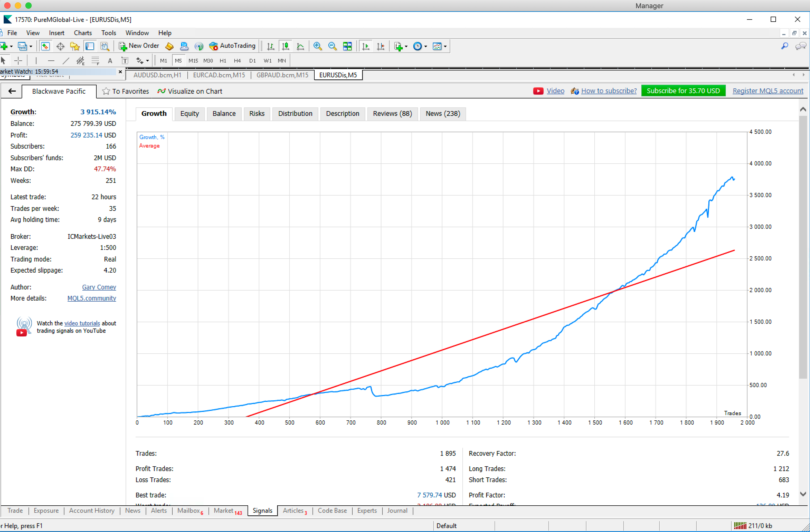
Task: Switch to the Risks tab
Action: click(257, 114)
